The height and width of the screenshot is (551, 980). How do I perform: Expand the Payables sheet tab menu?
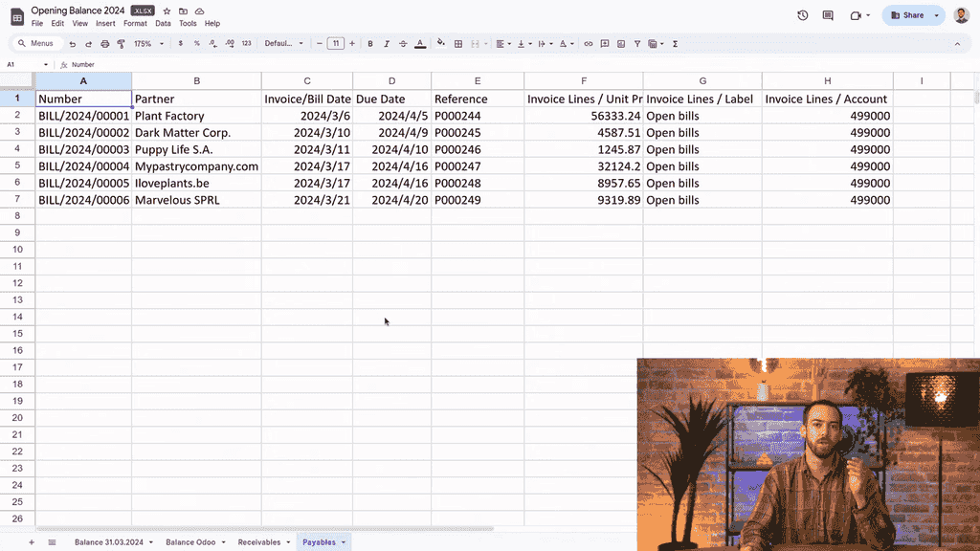click(344, 542)
